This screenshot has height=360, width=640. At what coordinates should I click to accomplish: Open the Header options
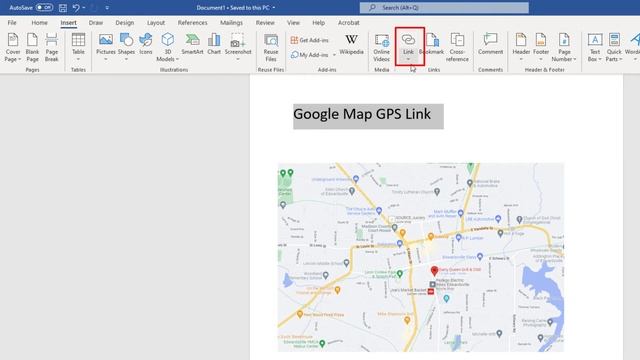(521, 47)
